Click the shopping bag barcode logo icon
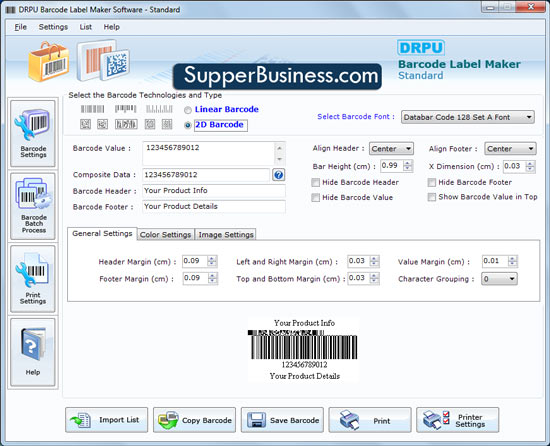Screen dimensions: 550x446 tap(48, 62)
